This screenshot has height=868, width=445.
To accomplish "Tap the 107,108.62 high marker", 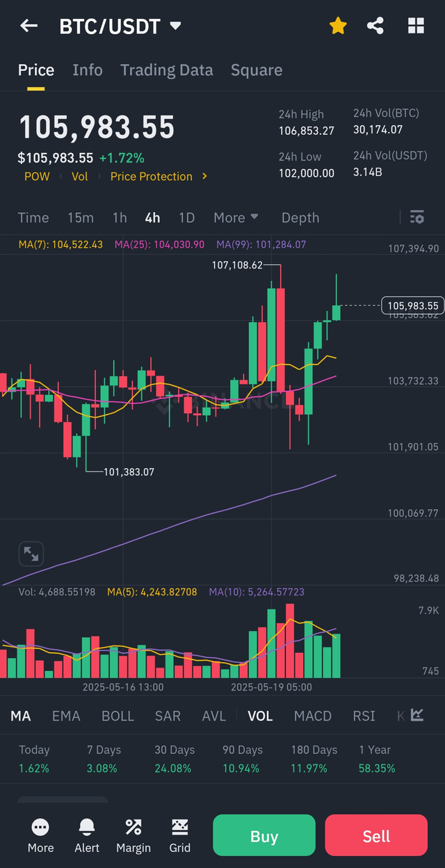I will (238, 265).
